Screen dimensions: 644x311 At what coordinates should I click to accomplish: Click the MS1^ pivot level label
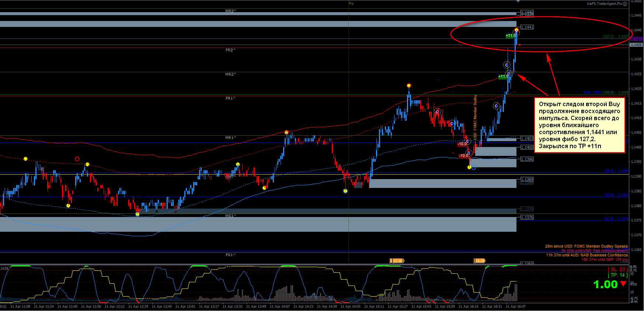coord(231,216)
